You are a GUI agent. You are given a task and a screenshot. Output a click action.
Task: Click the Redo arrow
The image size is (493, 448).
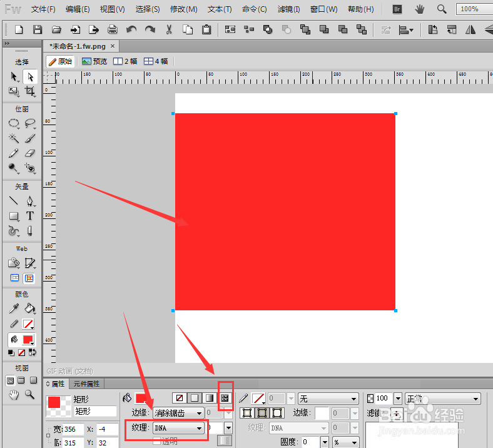[x=150, y=30]
